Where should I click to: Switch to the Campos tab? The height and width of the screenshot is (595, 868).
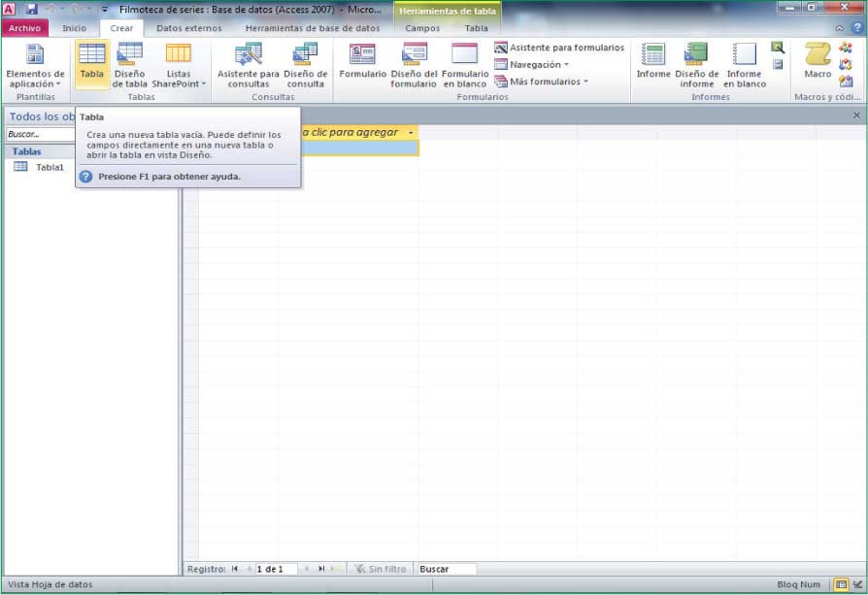[x=422, y=28]
